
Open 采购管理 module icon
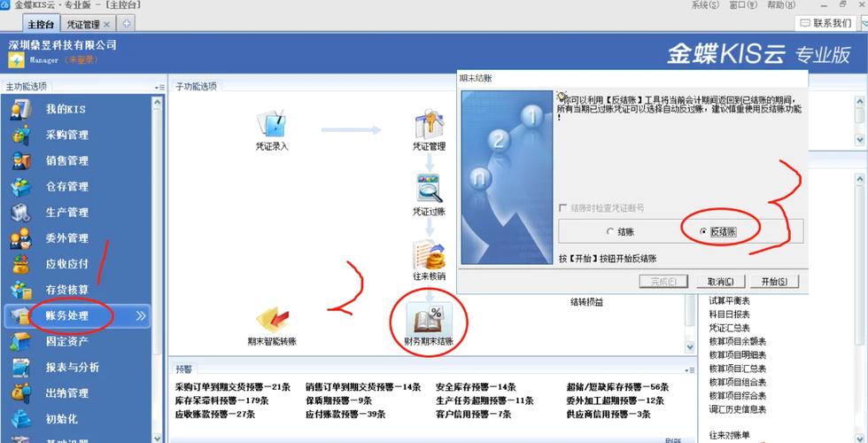(x=21, y=135)
